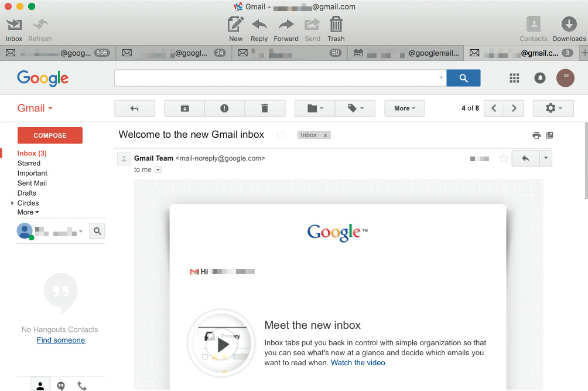The image size is (588, 391).
Task: Go to the newer message arrow
Action: click(x=494, y=108)
